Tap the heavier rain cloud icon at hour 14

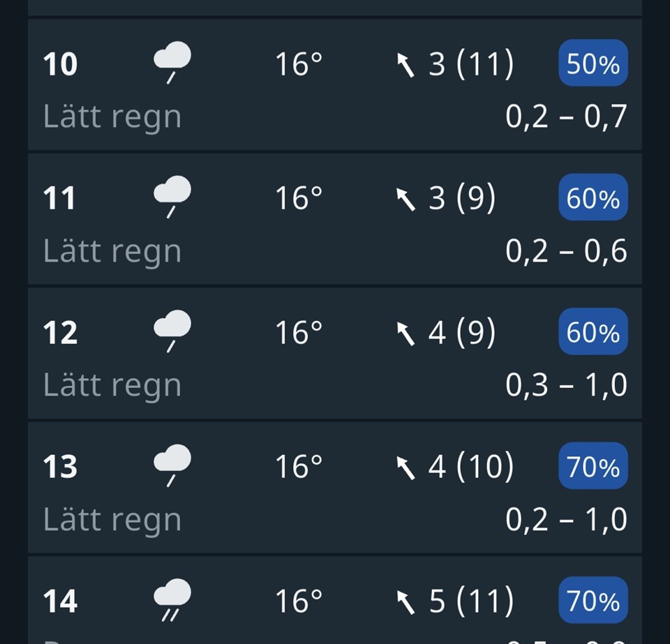click(x=172, y=600)
